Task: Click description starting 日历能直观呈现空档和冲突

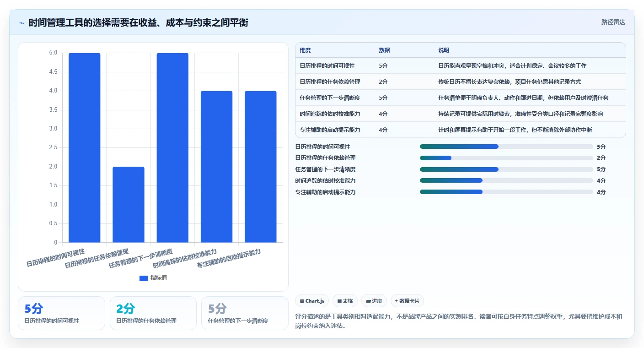Action: point(512,66)
